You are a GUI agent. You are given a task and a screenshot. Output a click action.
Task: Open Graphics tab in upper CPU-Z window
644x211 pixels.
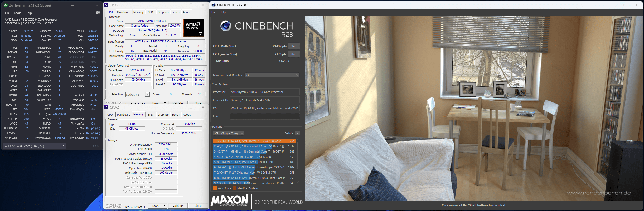click(x=163, y=12)
